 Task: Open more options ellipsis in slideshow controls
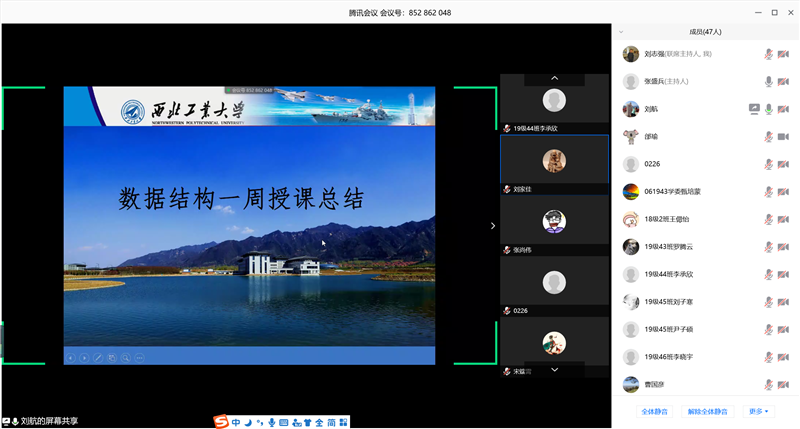tap(139, 358)
